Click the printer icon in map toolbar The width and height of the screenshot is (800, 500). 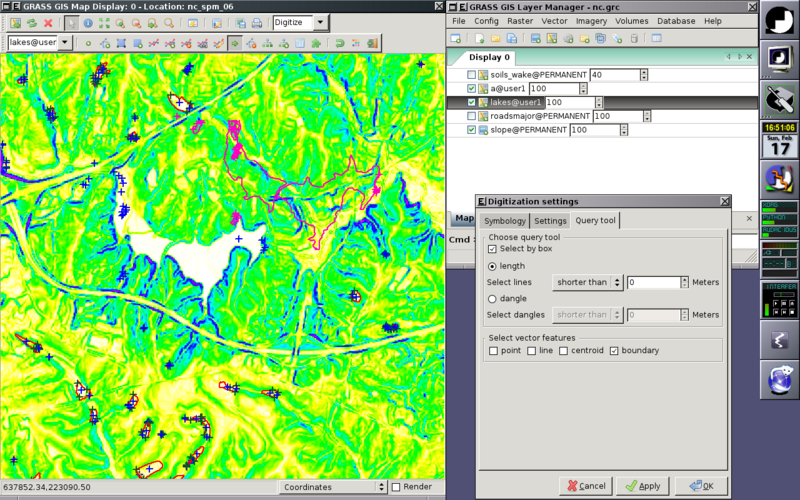(x=257, y=23)
